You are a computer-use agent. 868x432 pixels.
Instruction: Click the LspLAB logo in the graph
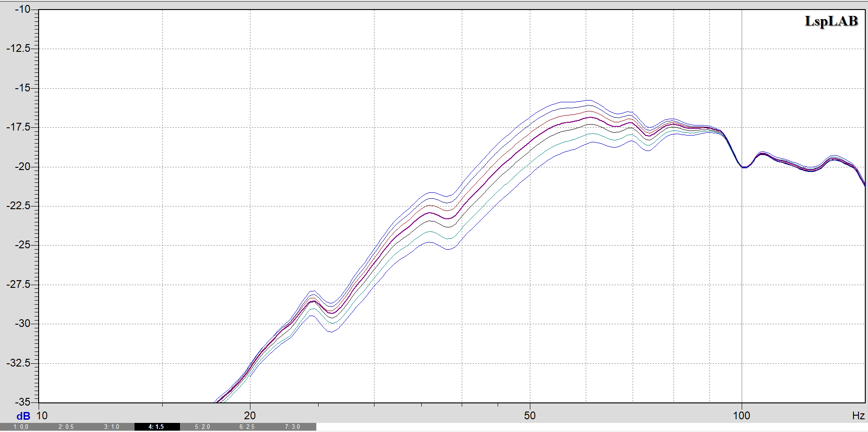[x=831, y=21]
